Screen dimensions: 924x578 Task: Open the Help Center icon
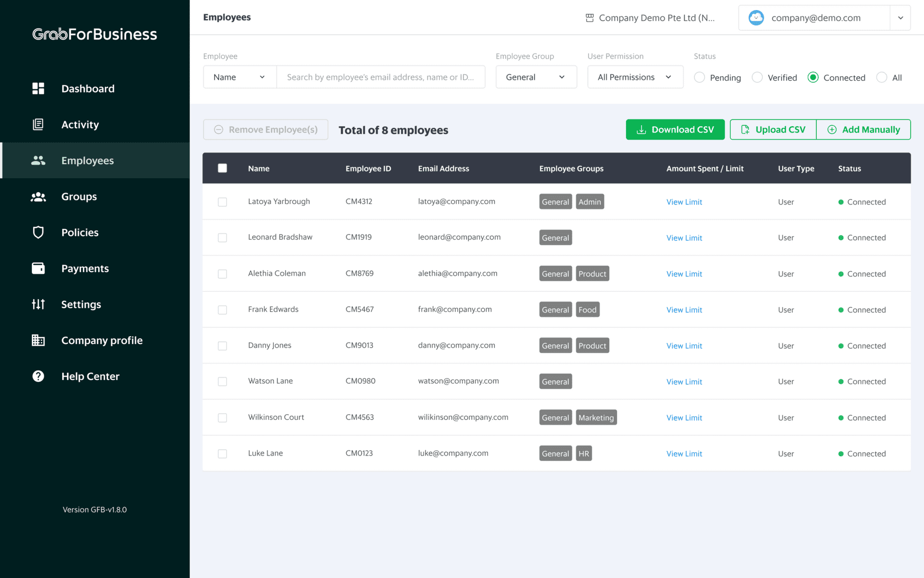(38, 376)
